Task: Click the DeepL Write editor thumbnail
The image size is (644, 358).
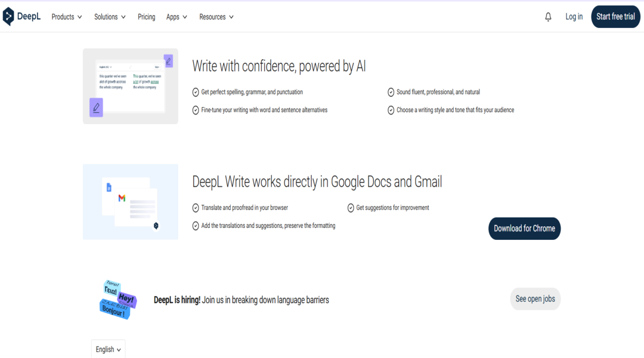Action: pyautogui.click(x=131, y=87)
